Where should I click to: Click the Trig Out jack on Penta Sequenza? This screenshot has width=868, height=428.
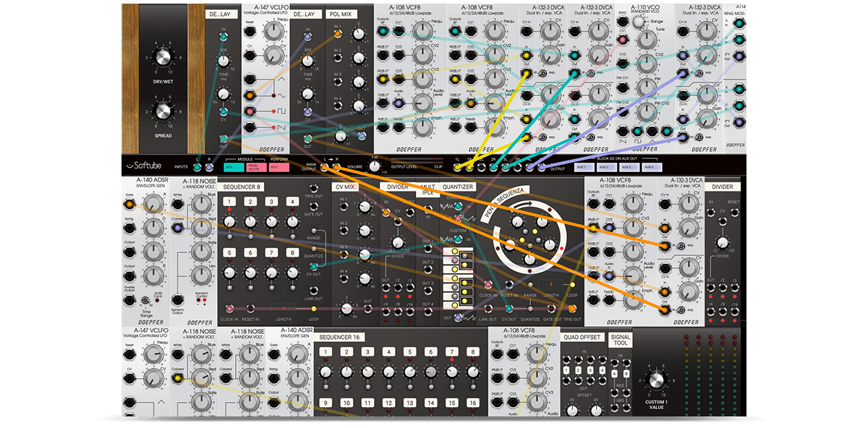(x=571, y=307)
